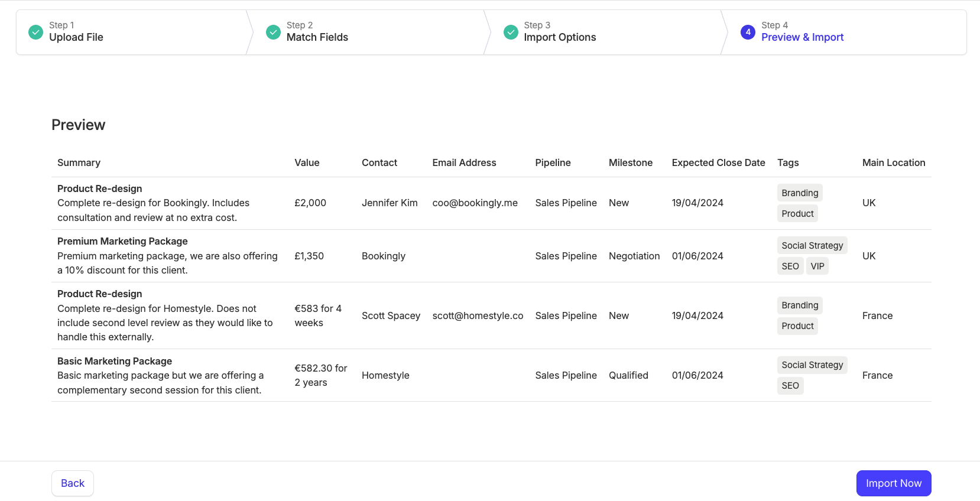
Task: Click the Negotiation milestone cell
Action: tap(634, 256)
